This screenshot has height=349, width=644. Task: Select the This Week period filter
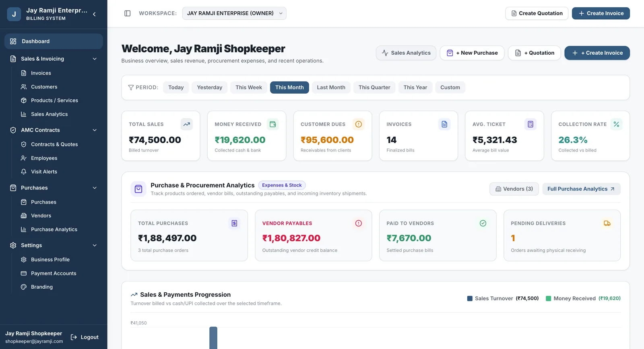(249, 87)
